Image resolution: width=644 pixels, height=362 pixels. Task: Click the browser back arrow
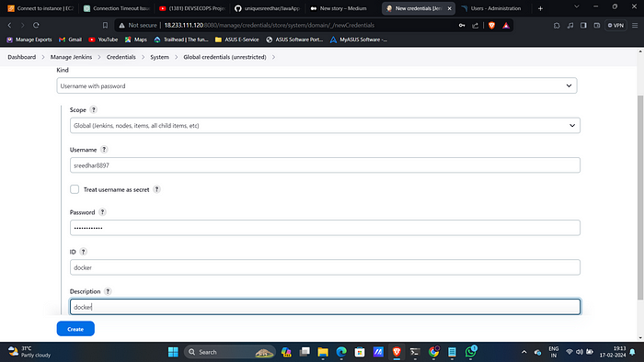pos(9,25)
